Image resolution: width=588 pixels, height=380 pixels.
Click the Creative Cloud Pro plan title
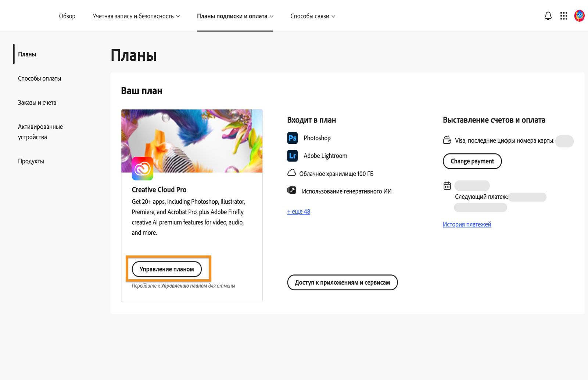(x=159, y=190)
